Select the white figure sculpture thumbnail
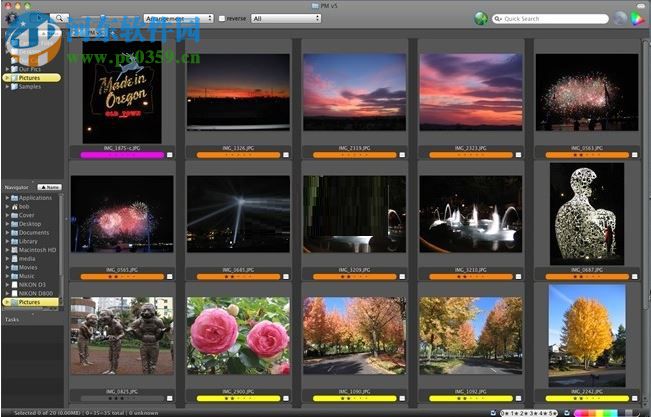This screenshot has height=417, width=651. pos(587,214)
